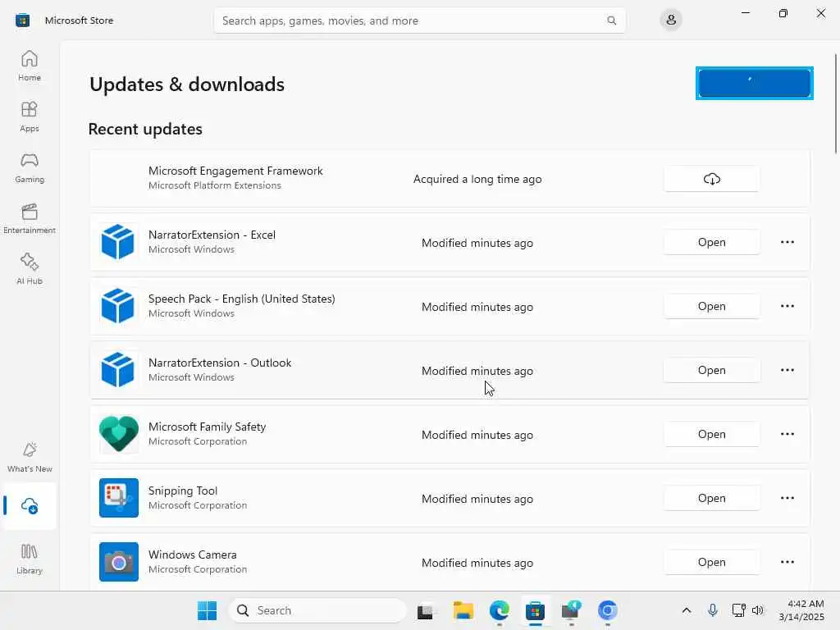Click the Recent updates heading

point(145,129)
